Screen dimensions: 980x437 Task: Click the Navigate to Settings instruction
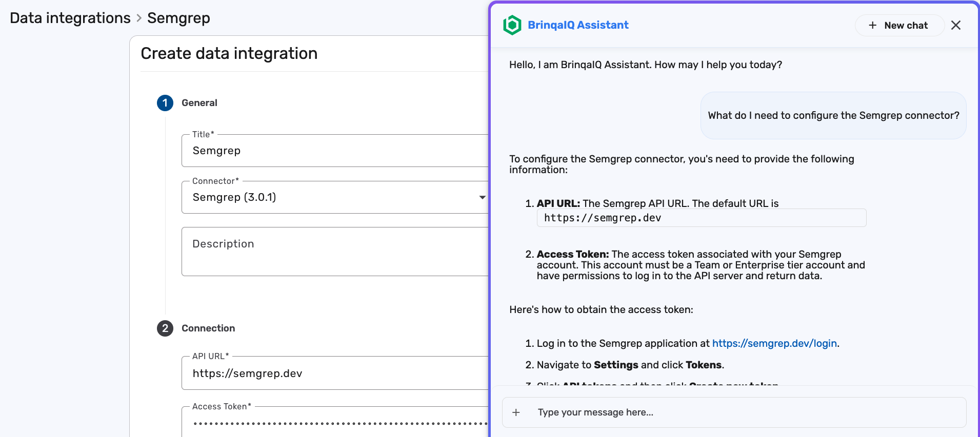pos(630,365)
